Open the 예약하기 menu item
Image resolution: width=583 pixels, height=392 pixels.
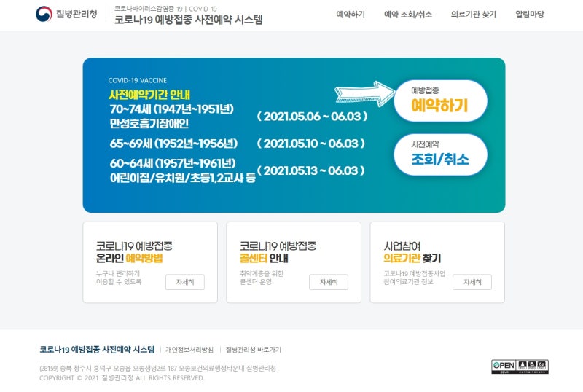pyautogui.click(x=351, y=15)
